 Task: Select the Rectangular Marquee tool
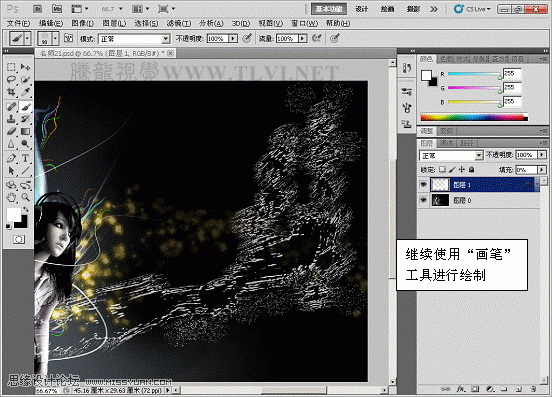11,67
